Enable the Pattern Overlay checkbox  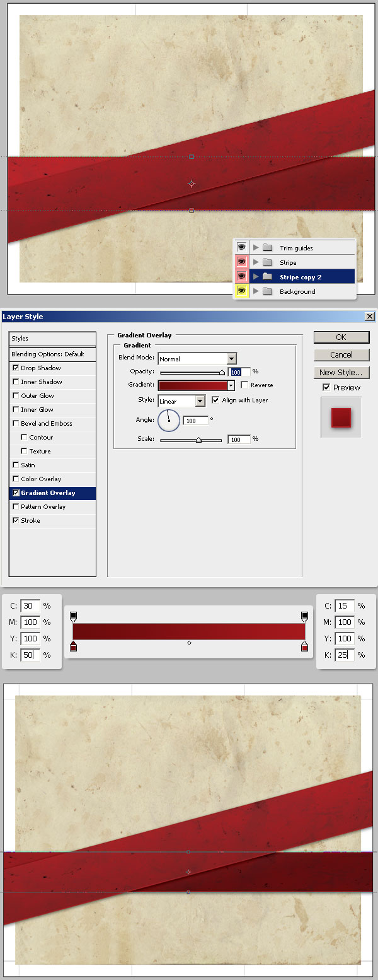click(x=16, y=506)
